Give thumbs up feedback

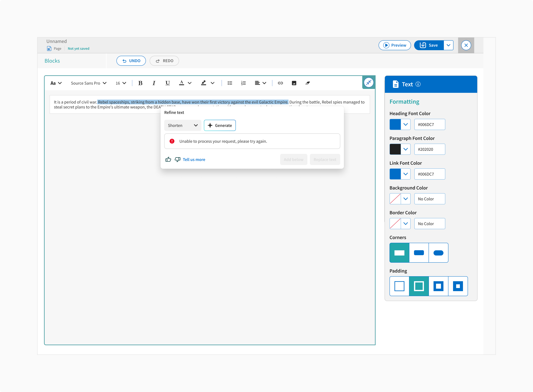[168, 159]
